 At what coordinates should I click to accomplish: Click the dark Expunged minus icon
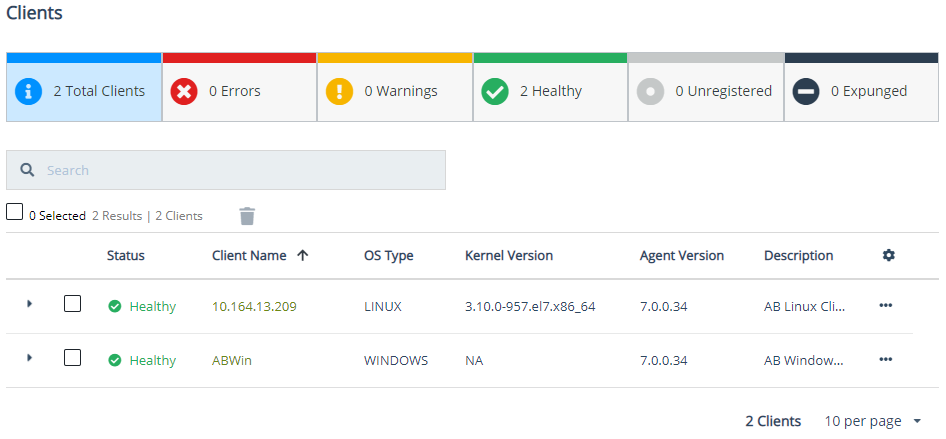pos(806,91)
